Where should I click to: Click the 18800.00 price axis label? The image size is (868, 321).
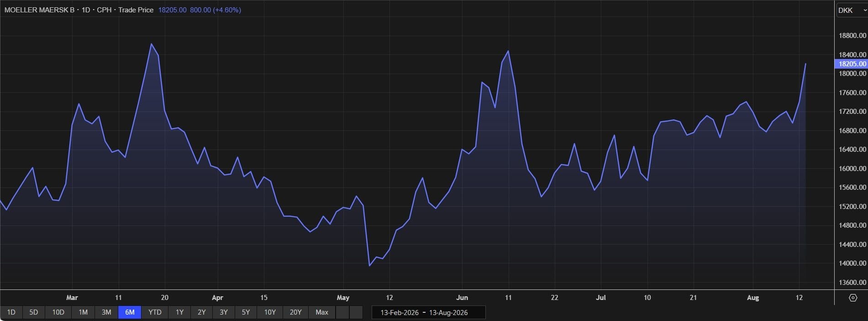tap(852, 36)
